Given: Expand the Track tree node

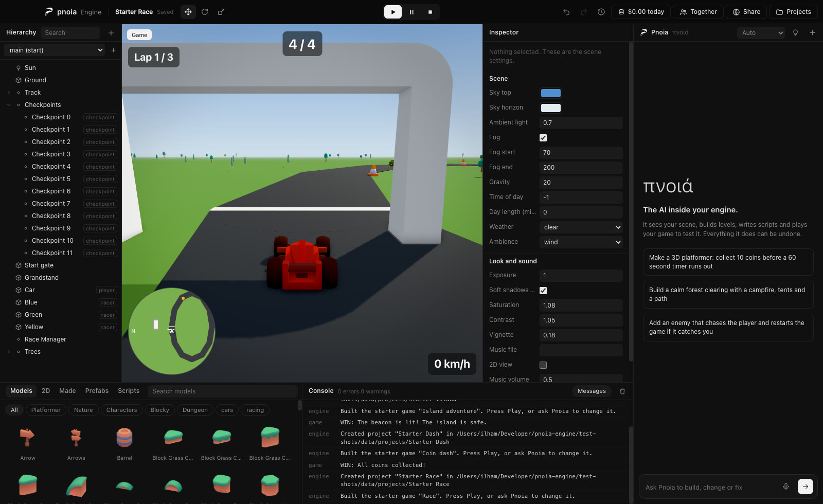Looking at the screenshot, I should (9, 93).
